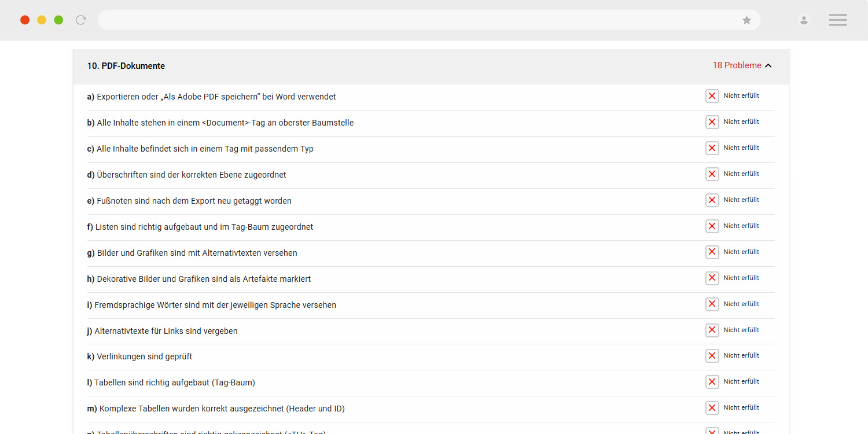Toggle X box for 'Überschriften sind der korrekten Ebene'
This screenshot has height=434, width=868.
click(x=712, y=174)
